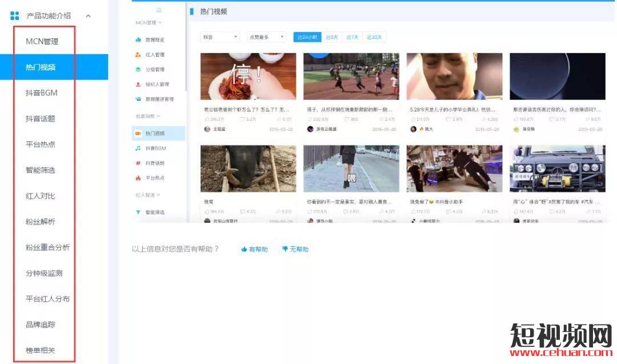Open the running children video thumbnail
This screenshot has width=617, height=364.
tap(351, 77)
